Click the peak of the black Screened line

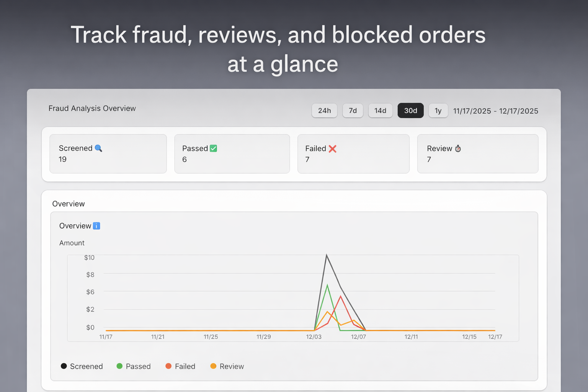327,255
